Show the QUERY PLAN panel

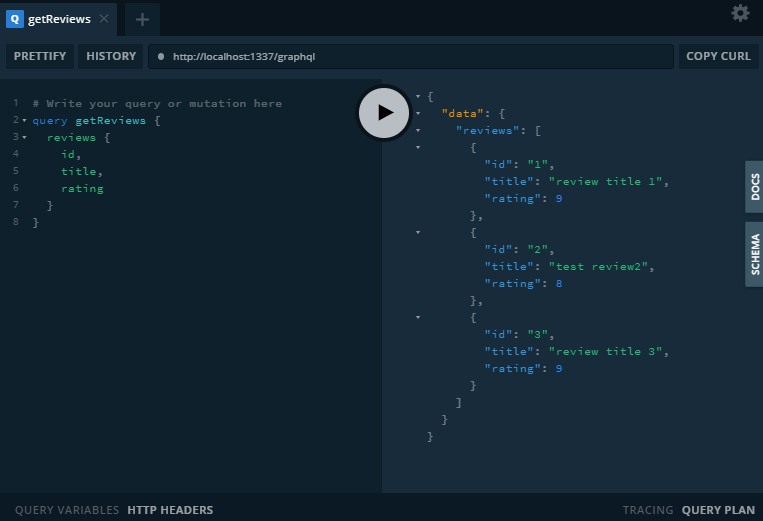coord(718,510)
